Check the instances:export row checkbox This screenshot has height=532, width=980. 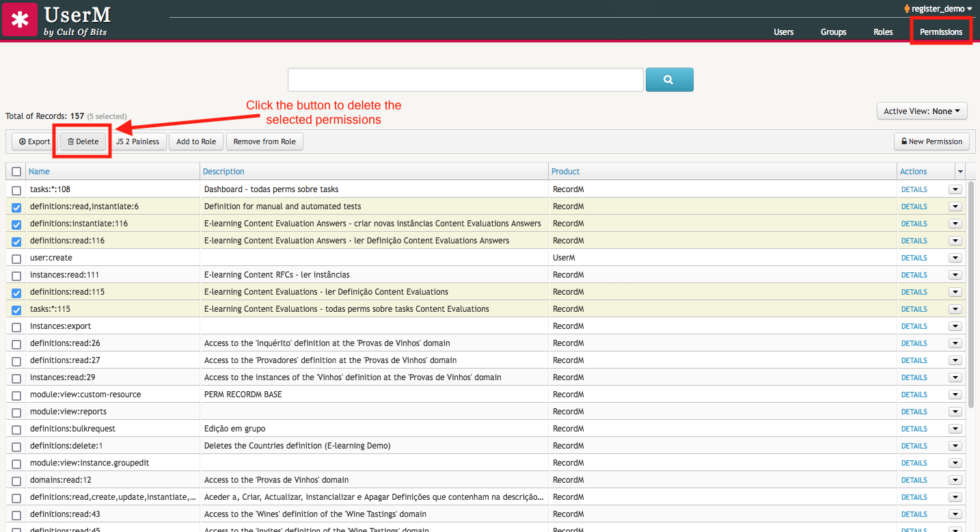[16, 327]
